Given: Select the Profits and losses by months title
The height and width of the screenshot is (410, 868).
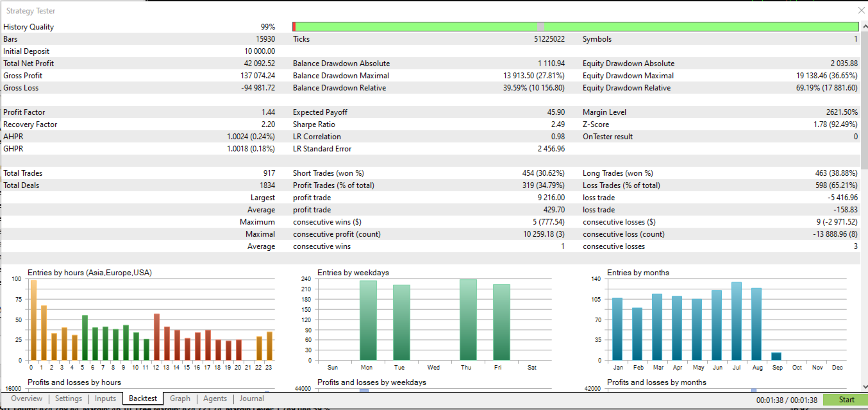Looking at the screenshot, I should click(x=656, y=382).
